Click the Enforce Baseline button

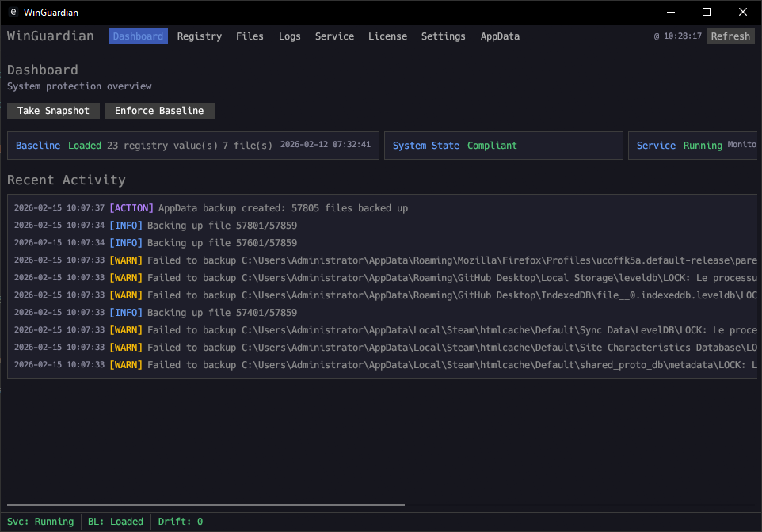pyautogui.click(x=159, y=111)
